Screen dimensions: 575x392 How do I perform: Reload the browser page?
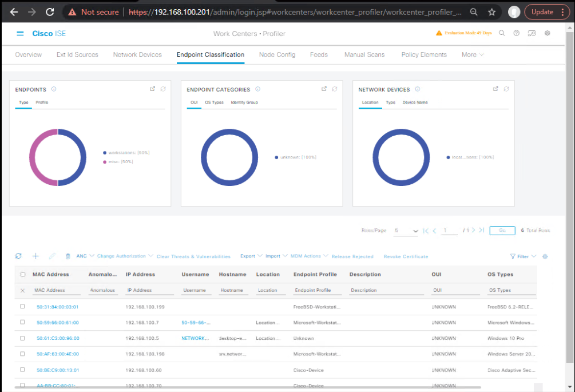click(x=50, y=12)
